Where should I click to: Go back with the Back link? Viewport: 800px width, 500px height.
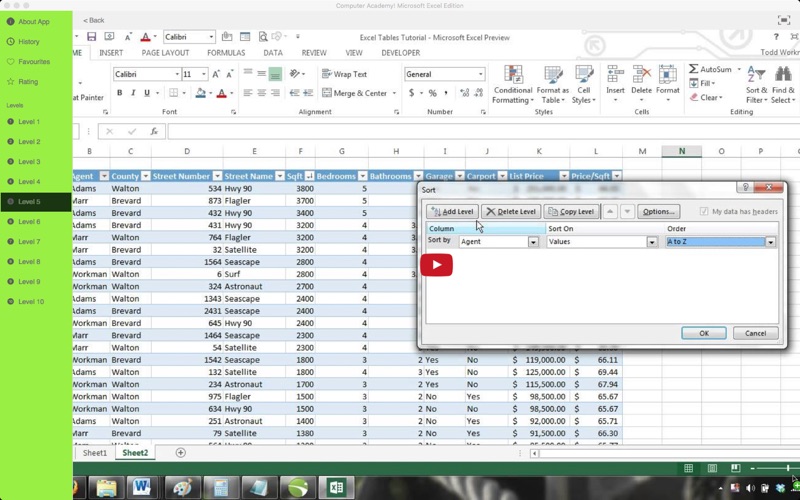pyautogui.click(x=94, y=20)
